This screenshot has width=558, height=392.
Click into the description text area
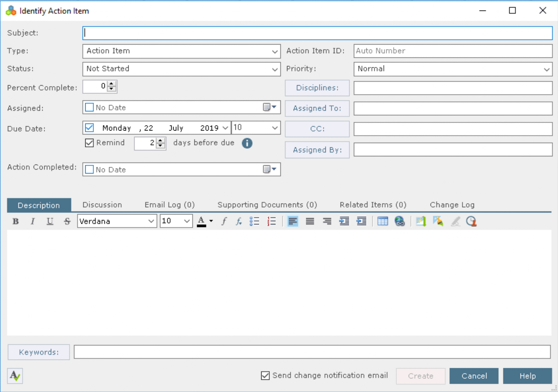(279, 283)
